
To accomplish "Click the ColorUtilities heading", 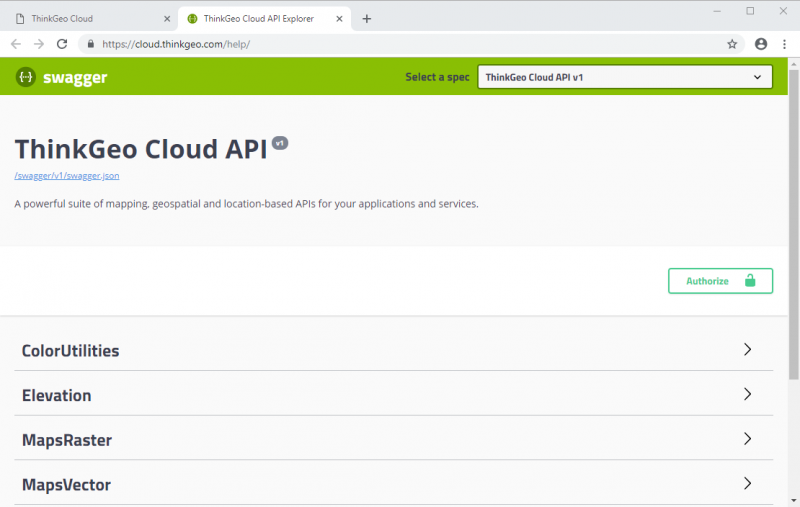I will tap(70, 351).
